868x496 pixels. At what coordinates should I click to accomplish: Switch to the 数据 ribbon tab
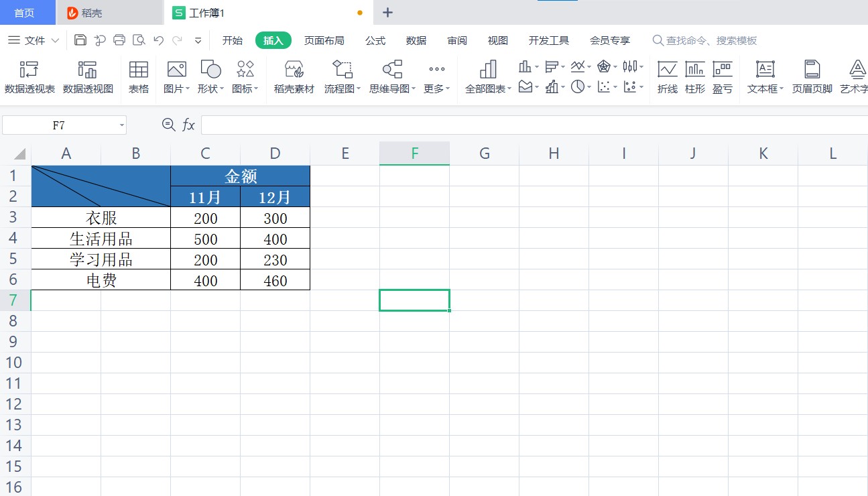pos(416,40)
